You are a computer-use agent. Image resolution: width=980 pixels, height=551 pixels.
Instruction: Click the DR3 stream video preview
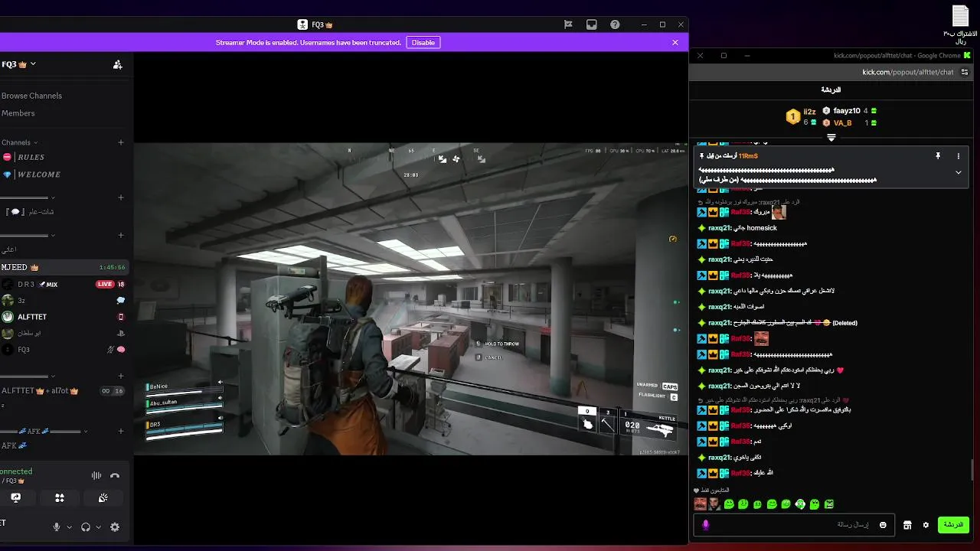(410, 298)
